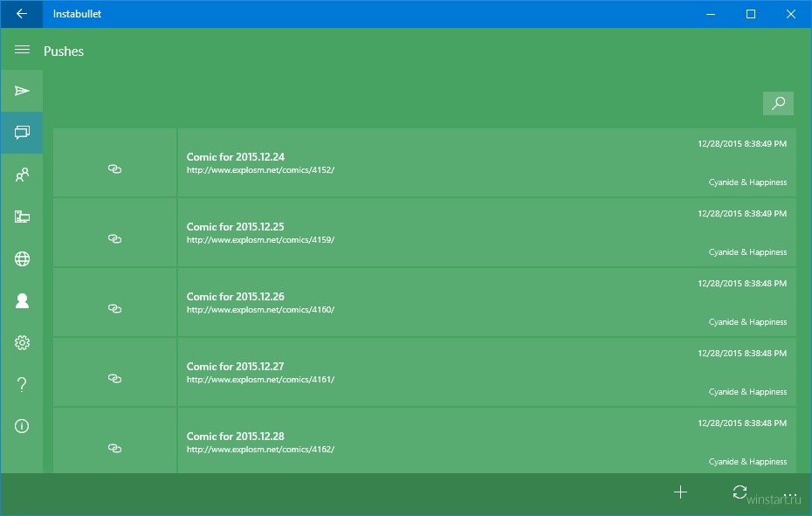
Task: Open push titled Comic for 2015.12.26
Action: [x=235, y=297]
